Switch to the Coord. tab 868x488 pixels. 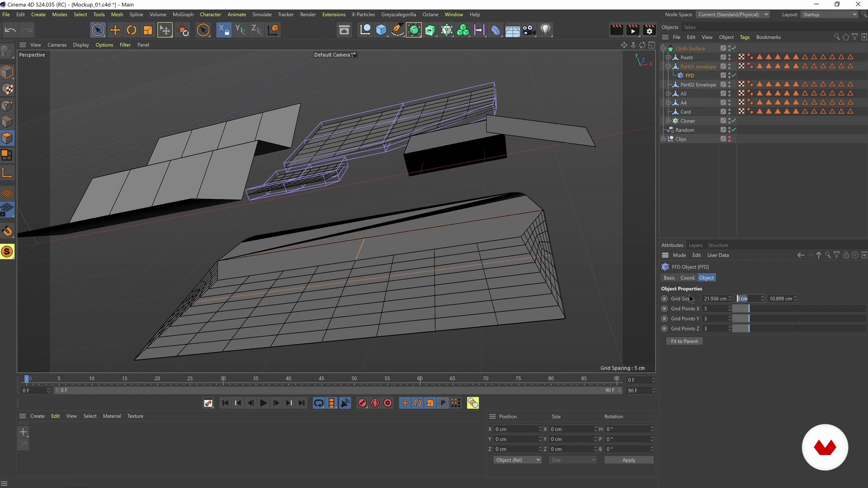click(x=687, y=278)
